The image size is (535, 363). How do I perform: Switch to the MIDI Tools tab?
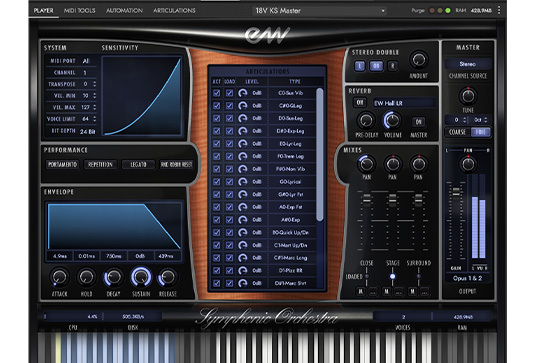(79, 11)
